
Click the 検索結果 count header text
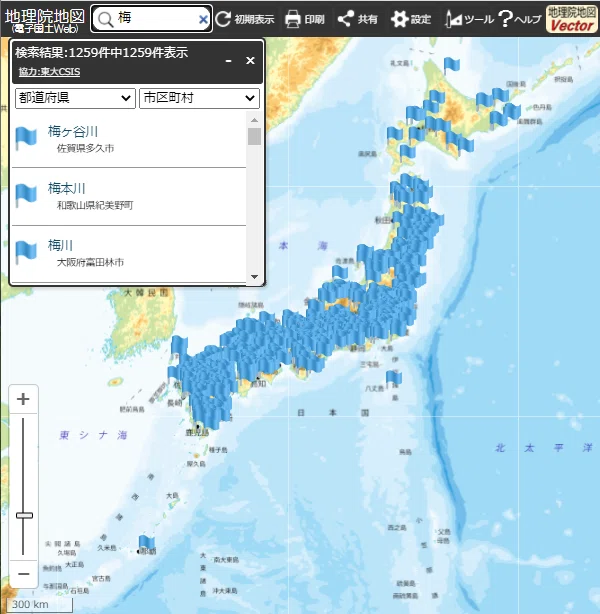101,52
